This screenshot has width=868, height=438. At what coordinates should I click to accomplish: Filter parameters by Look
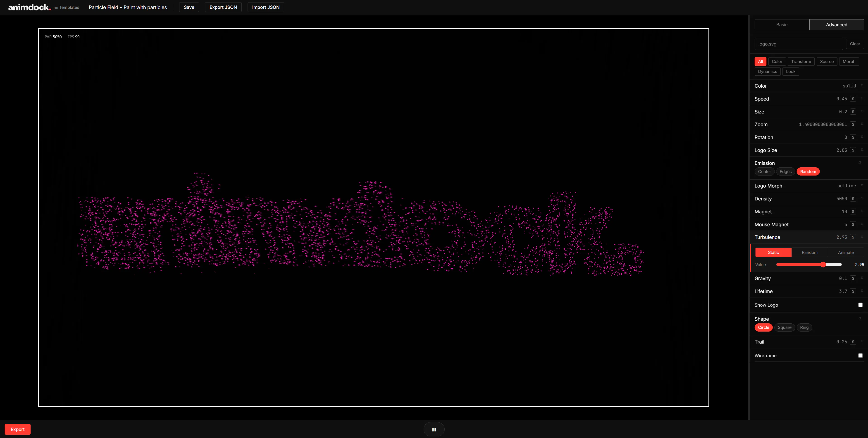pos(791,72)
